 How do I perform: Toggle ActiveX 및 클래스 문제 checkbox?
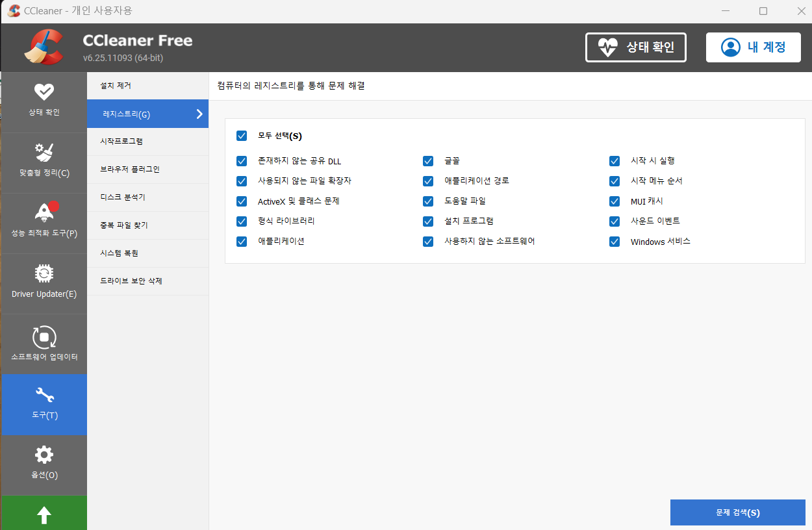pyautogui.click(x=242, y=201)
